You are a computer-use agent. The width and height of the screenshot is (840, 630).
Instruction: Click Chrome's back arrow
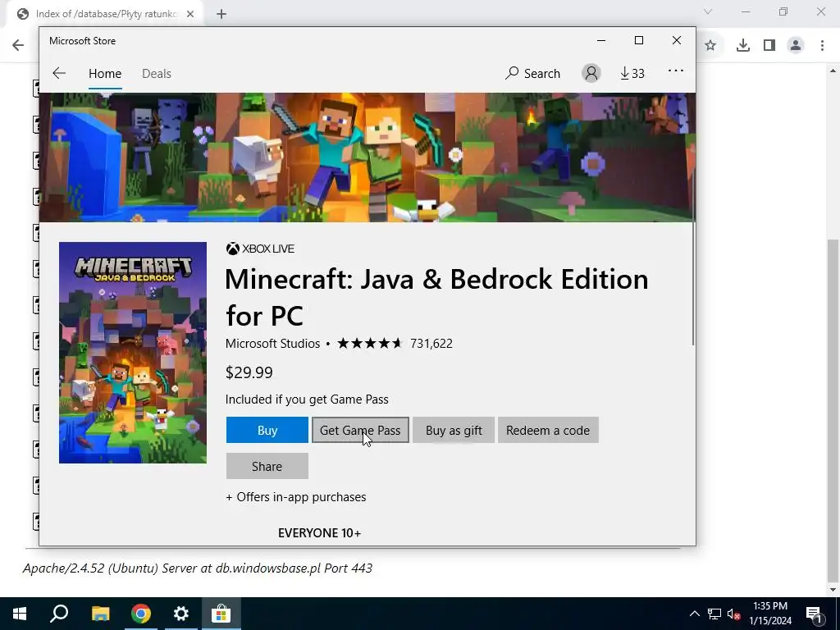(x=18, y=45)
